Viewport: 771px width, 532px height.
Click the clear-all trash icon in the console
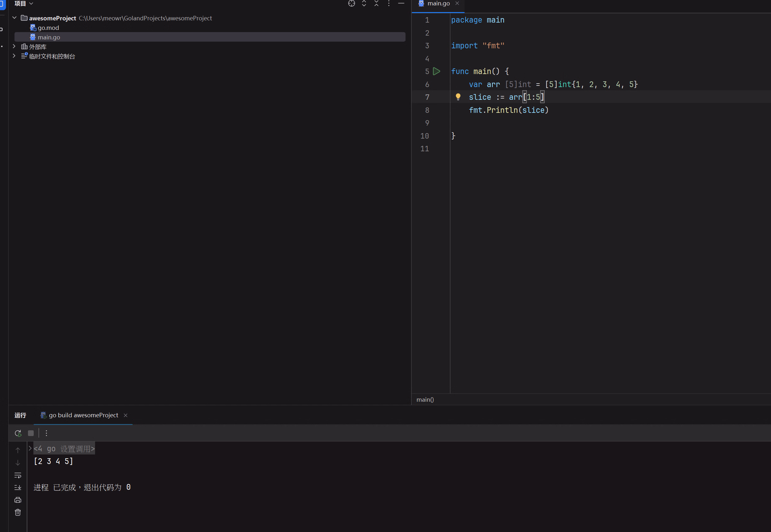click(18, 512)
